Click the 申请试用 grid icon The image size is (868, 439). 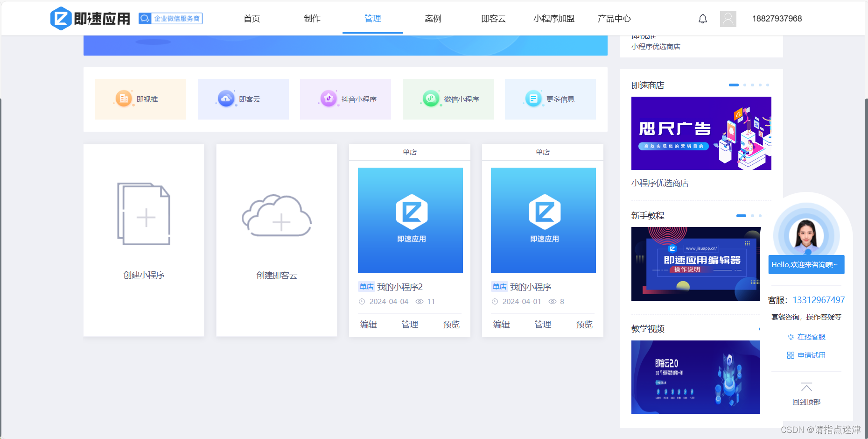tap(791, 355)
